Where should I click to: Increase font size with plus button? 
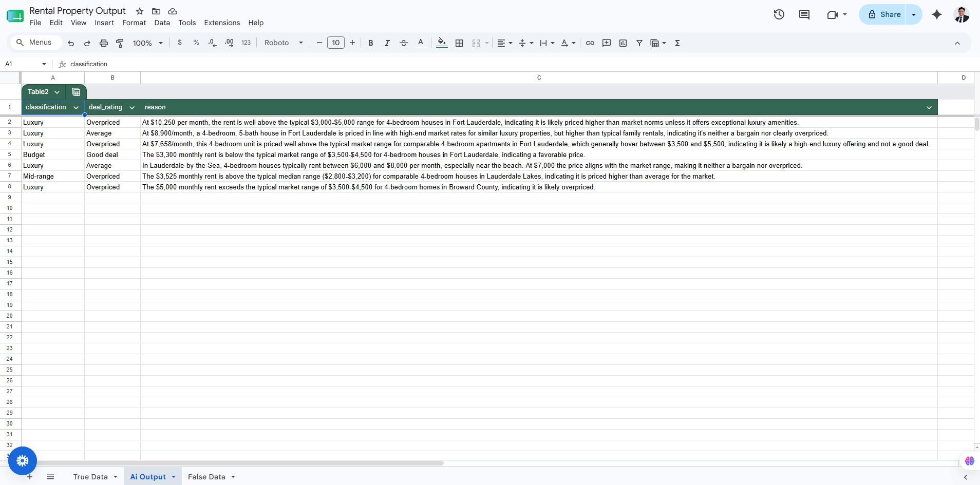352,43
